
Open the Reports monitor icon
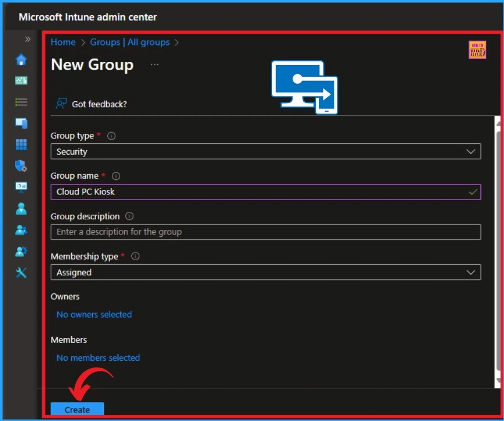[21, 187]
